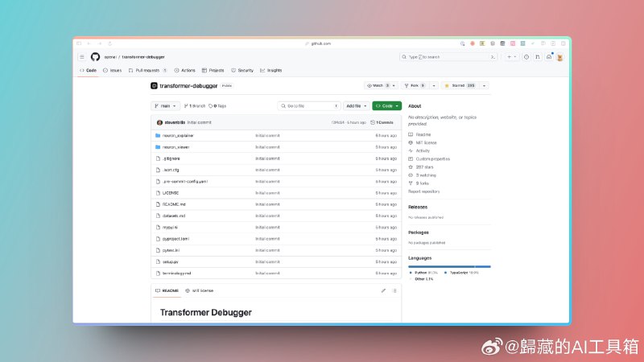644x362 pixels.
Task: Open the main branch selector dropdown
Action: click(165, 106)
